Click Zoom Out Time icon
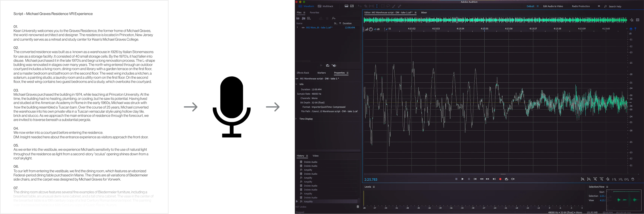 [602, 179]
